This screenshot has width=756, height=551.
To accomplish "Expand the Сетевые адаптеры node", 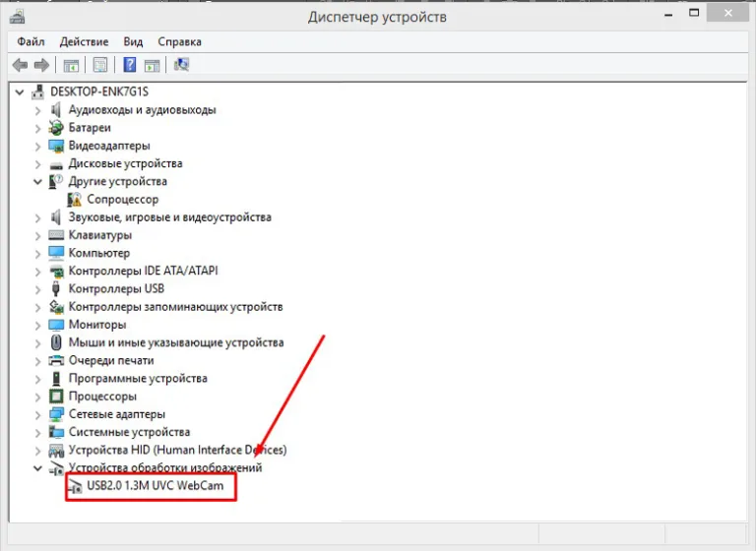I will (x=38, y=414).
